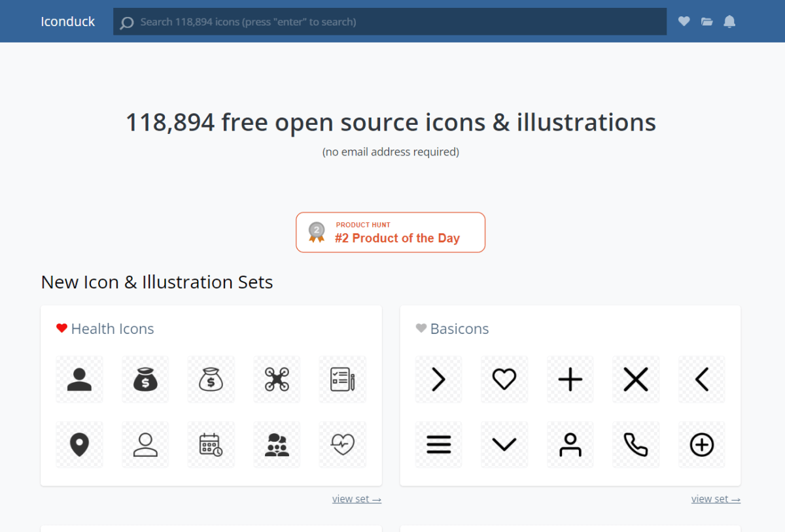Select the right chevron icon in Basicons
Viewport: 785px width, 532px height.
[438, 379]
